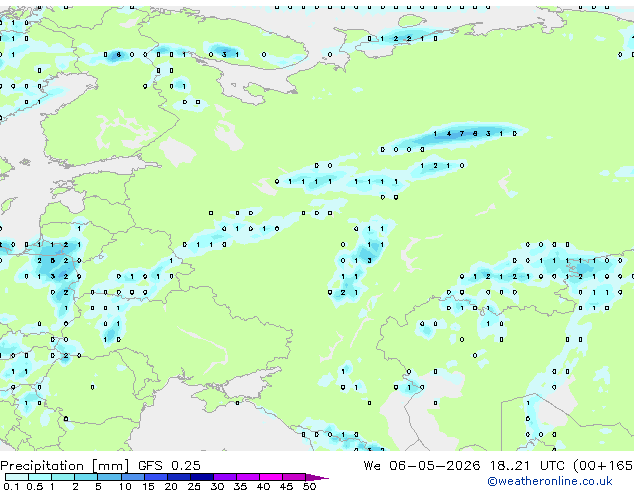Click the "4" value beside the 7 on map

[x=448, y=133]
